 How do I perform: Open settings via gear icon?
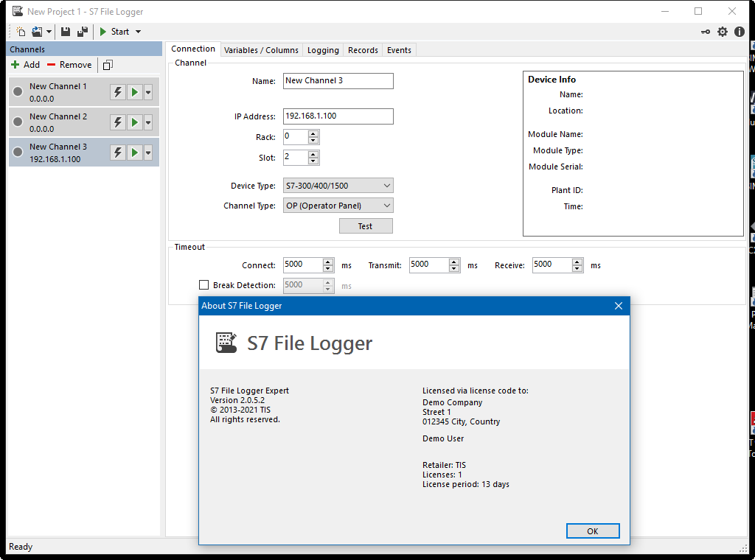coord(723,32)
